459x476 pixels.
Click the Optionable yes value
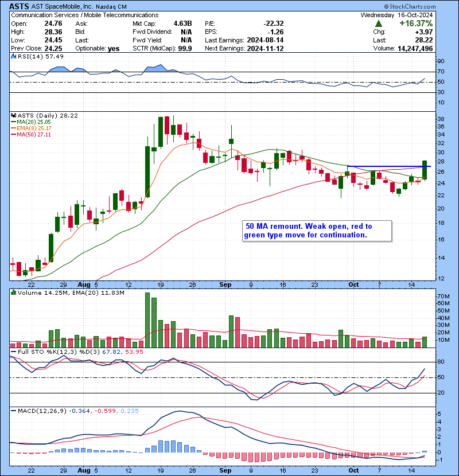[x=114, y=49]
